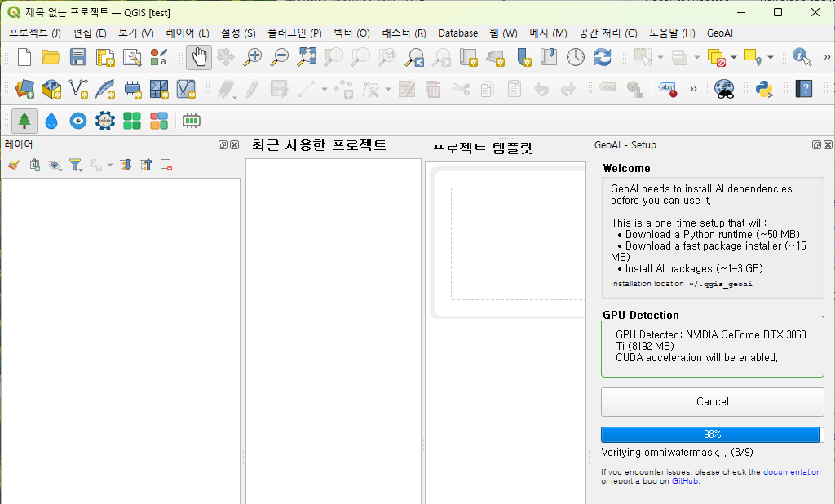Open the GeoAI menu
835x504 pixels.
(x=719, y=33)
